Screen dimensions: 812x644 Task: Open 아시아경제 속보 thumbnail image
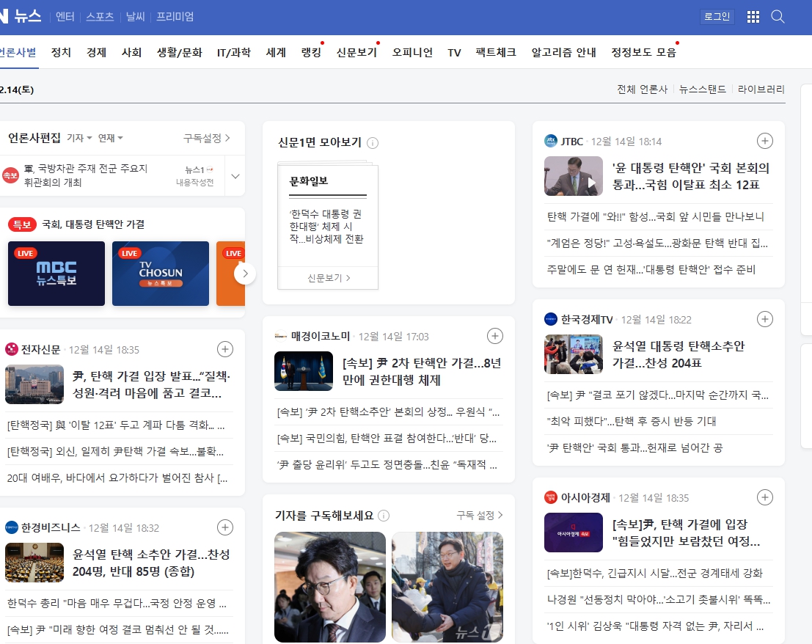(x=574, y=533)
